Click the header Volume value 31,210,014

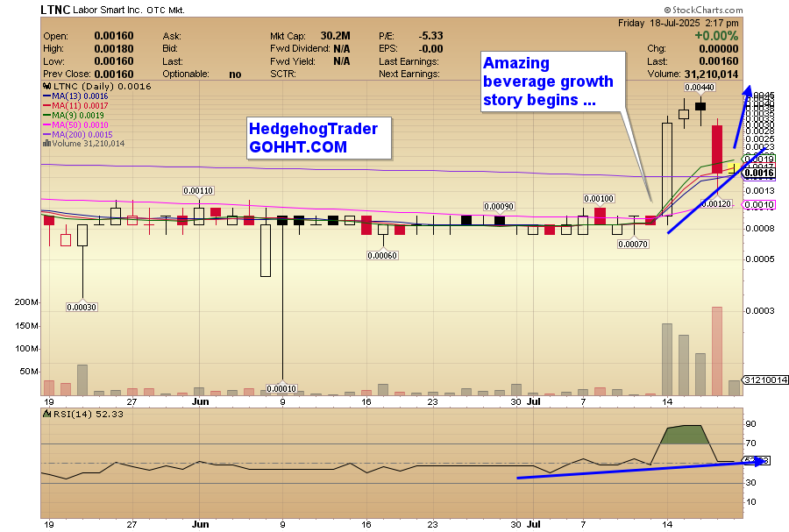click(x=712, y=74)
